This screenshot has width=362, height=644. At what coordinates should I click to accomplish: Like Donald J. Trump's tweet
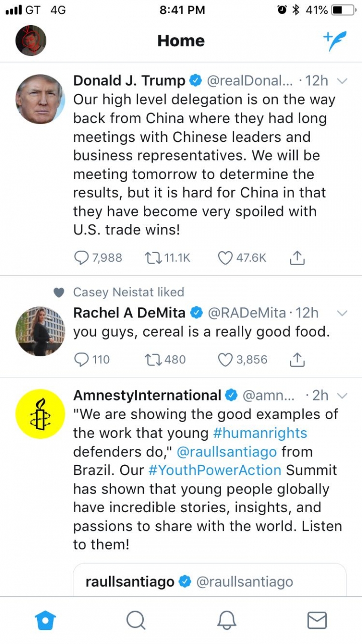(x=225, y=258)
